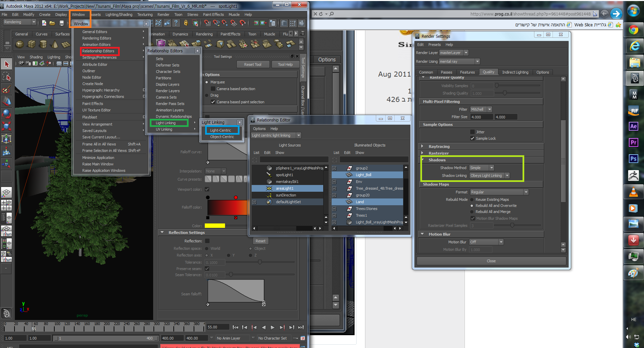Click the Open Scene folder icon
The width and height of the screenshot is (644, 348).
[52, 23]
